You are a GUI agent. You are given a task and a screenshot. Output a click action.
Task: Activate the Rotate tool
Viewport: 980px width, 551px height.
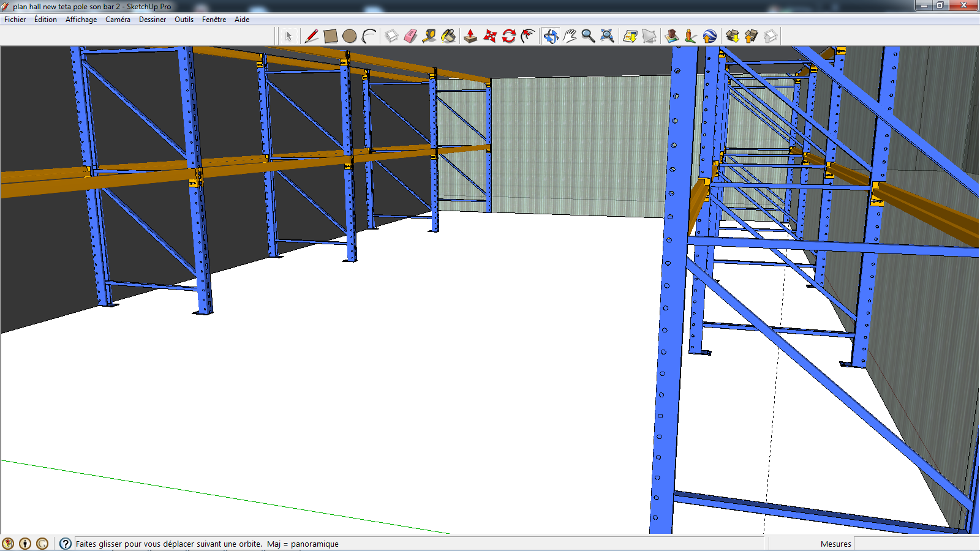[508, 36]
